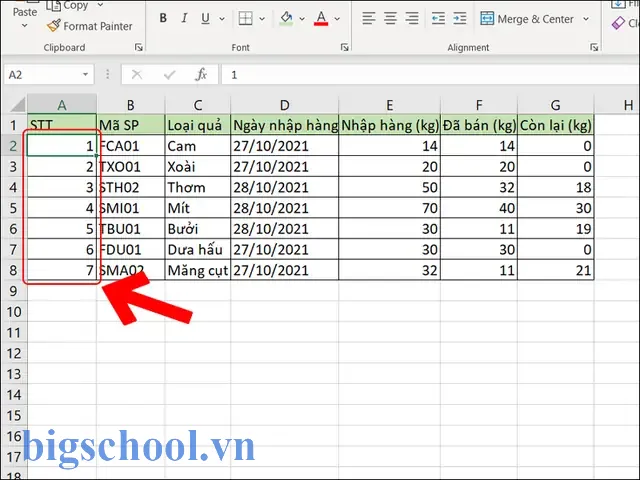Click the Format Painter label
Image resolution: width=640 pixels, height=480 pixels.
[x=98, y=27]
